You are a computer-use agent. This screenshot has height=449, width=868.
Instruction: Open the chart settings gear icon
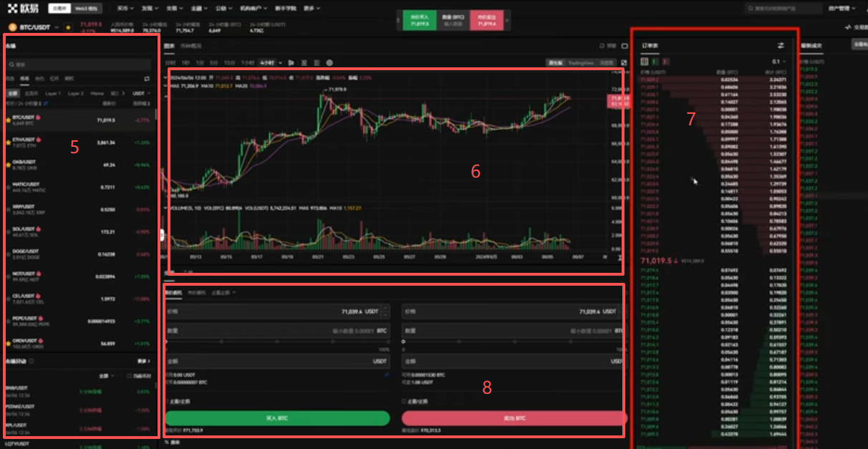tap(329, 63)
